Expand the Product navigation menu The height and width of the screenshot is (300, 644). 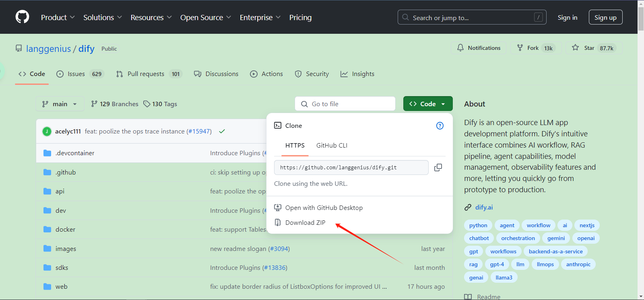(58, 18)
